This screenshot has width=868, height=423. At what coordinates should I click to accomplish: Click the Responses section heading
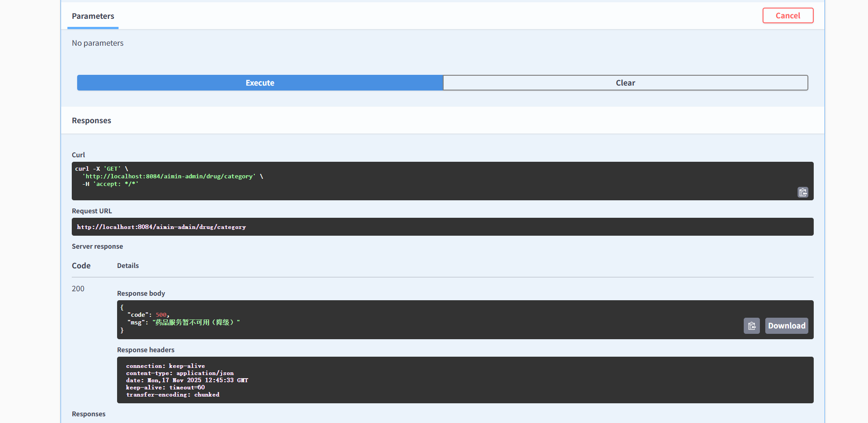click(x=92, y=121)
